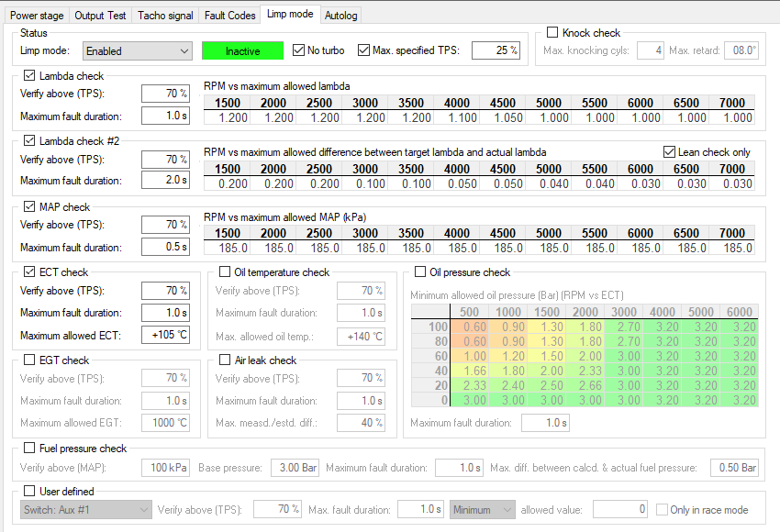Click Lambda check #2 Verify above TPS field
Screen dimensions: 780x532
point(166,159)
